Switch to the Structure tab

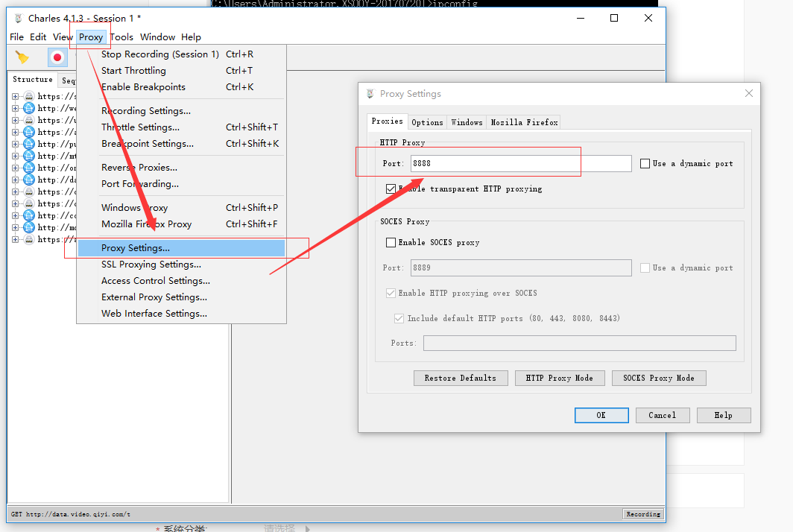point(32,80)
